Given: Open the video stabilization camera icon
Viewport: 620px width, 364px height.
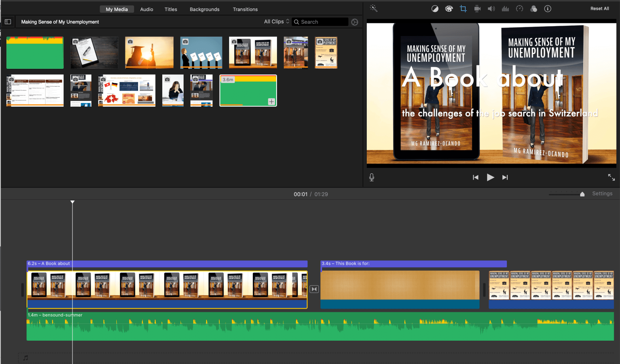Looking at the screenshot, I should coord(477,9).
